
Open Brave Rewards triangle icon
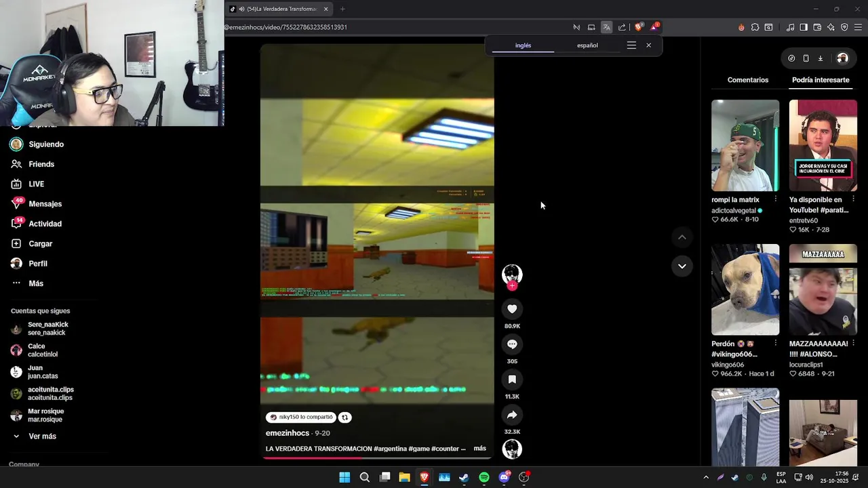click(x=654, y=27)
